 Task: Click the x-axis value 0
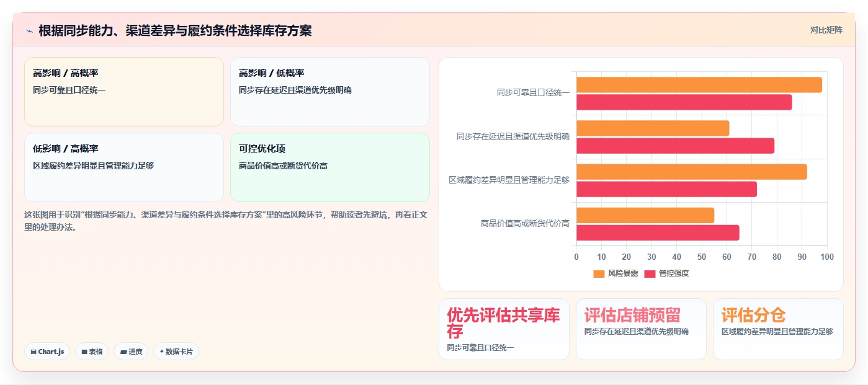tap(576, 257)
